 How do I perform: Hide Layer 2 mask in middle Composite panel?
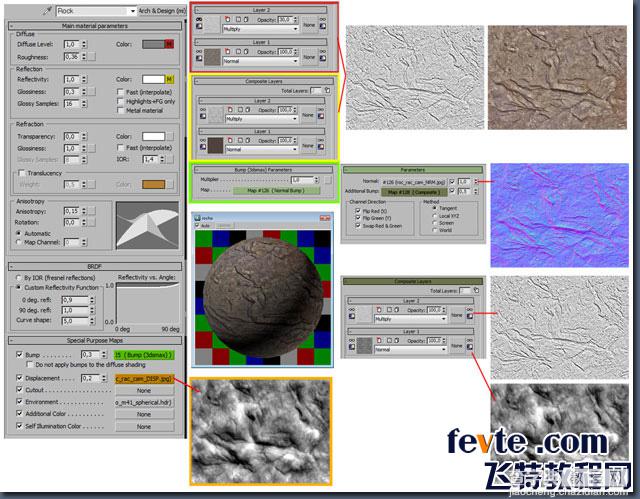[321, 110]
